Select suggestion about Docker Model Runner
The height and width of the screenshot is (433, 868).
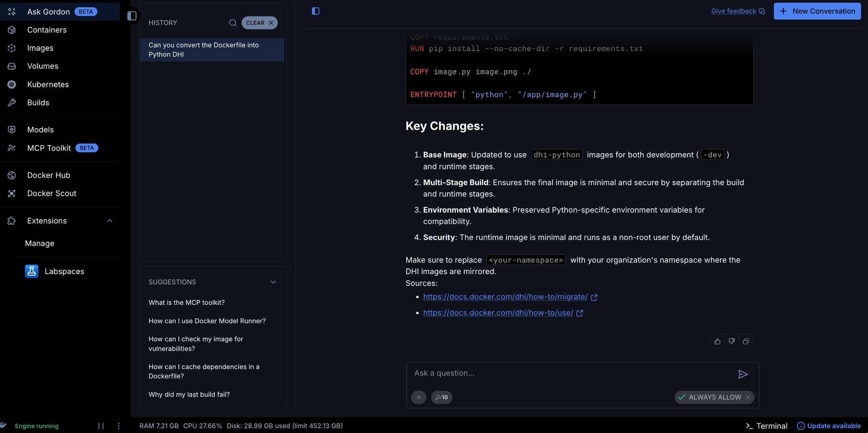pyautogui.click(x=207, y=321)
